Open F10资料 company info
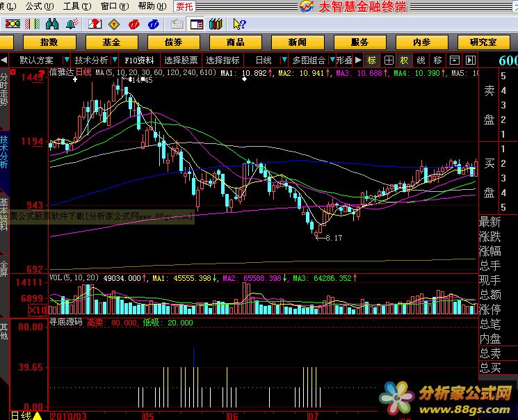This screenshot has height=420, width=518. (x=139, y=60)
